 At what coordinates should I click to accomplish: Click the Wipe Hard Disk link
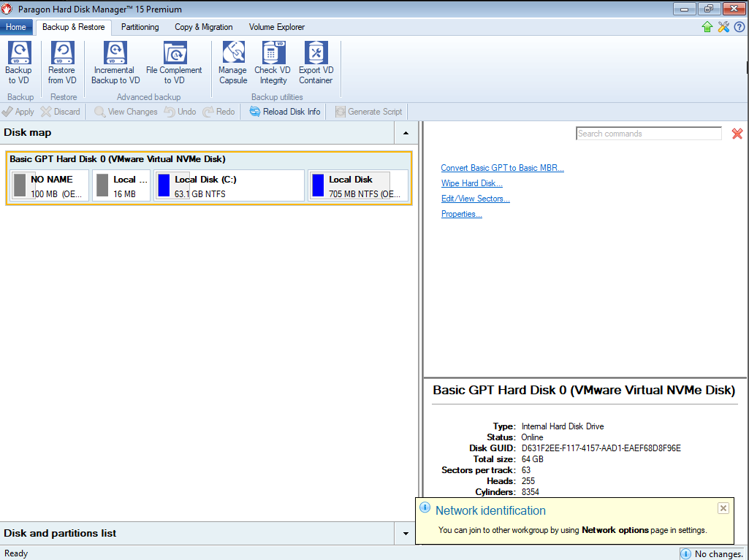471,183
